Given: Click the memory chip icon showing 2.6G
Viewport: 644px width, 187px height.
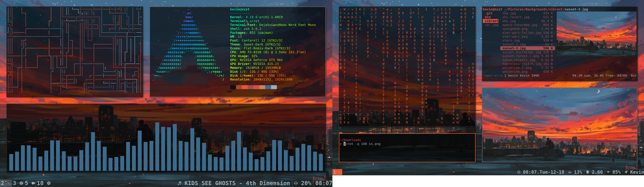Looking at the screenshot, I should [588, 172].
